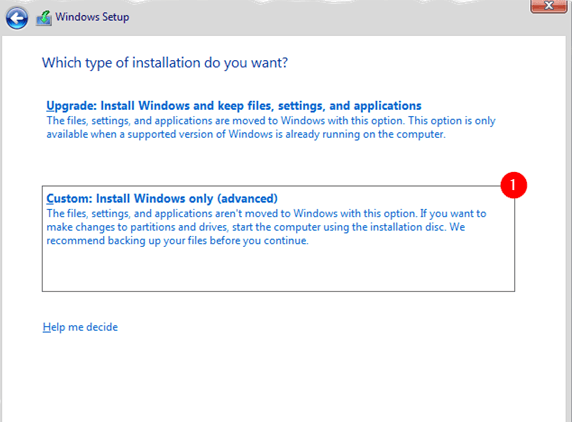Click the Upgrade description line starting "The files, settings"
This screenshot has height=422, width=572.
[x=271, y=121]
